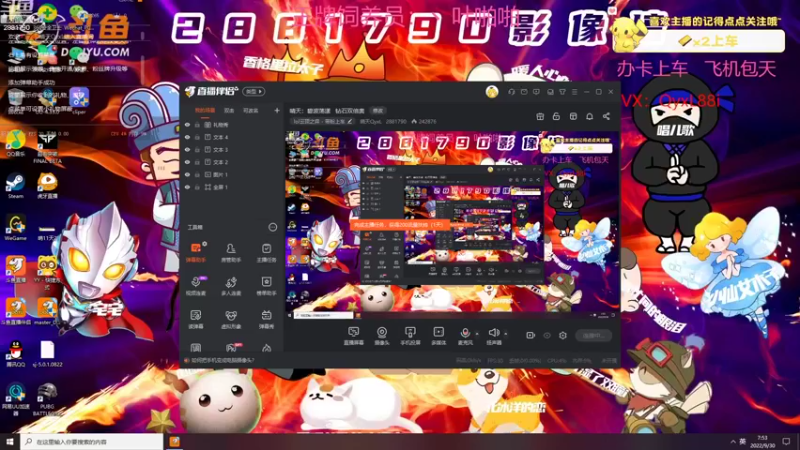Screen dimensions: 800x450
Task: Open customer service headset icon in title bar
Action: pyautogui.click(x=511, y=92)
